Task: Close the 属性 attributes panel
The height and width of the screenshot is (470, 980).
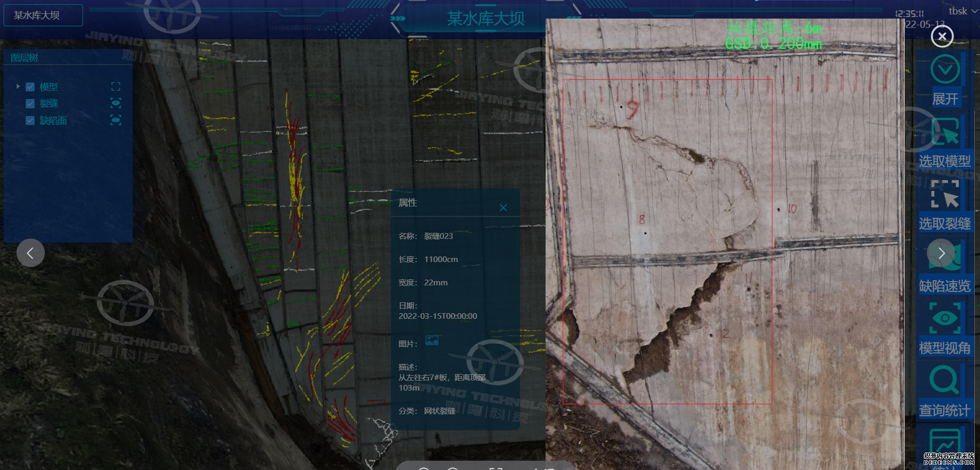Action: pyautogui.click(x=503, y=207)
